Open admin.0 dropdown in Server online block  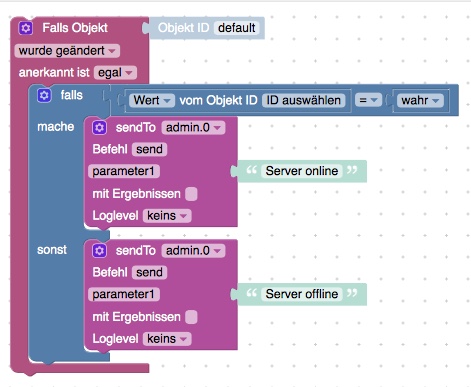coord(193,128)
